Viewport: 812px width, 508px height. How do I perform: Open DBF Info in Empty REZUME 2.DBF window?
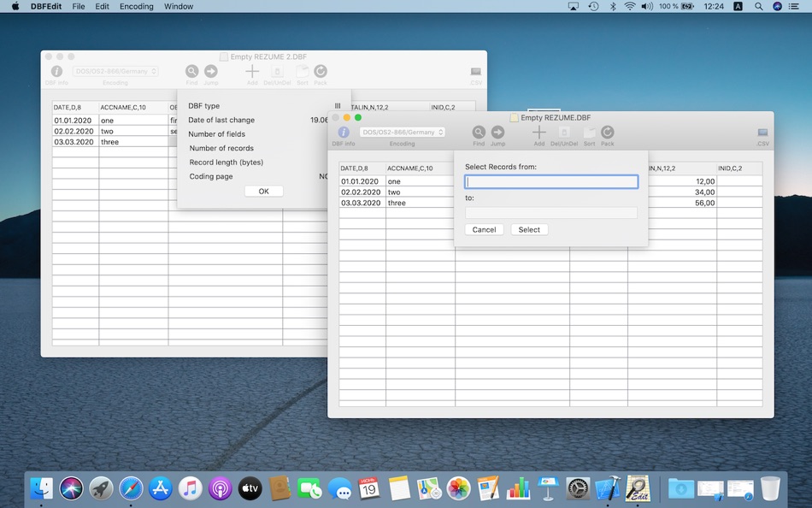56,72
